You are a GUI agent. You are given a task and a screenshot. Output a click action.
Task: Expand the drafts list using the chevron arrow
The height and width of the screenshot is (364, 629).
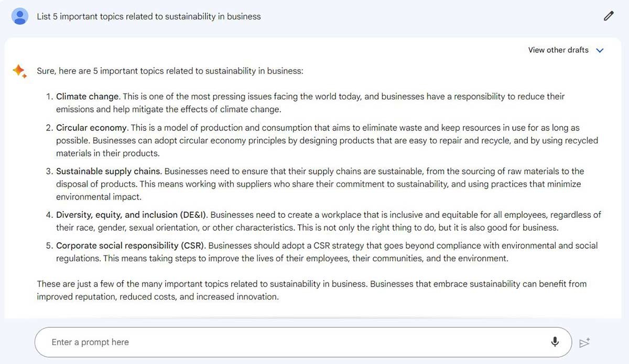click(x=600, y=50)
